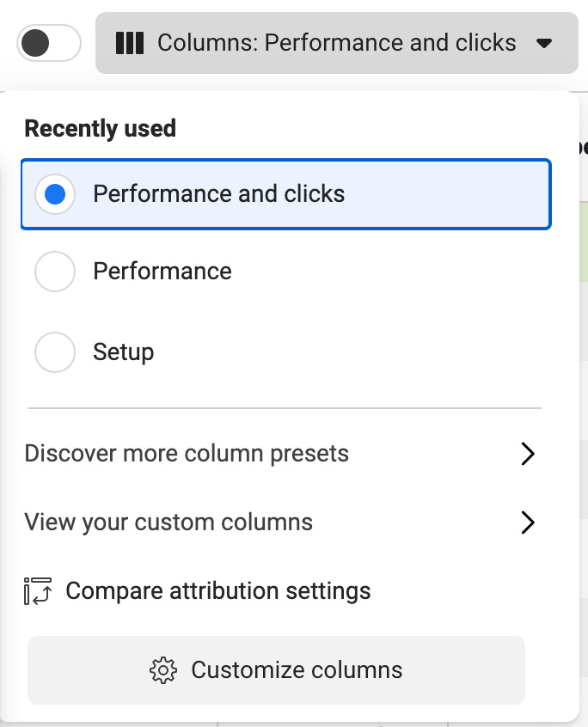Click the compare attribution settings icon
This screenshot has height=727, width=588.
pos(38,591)
